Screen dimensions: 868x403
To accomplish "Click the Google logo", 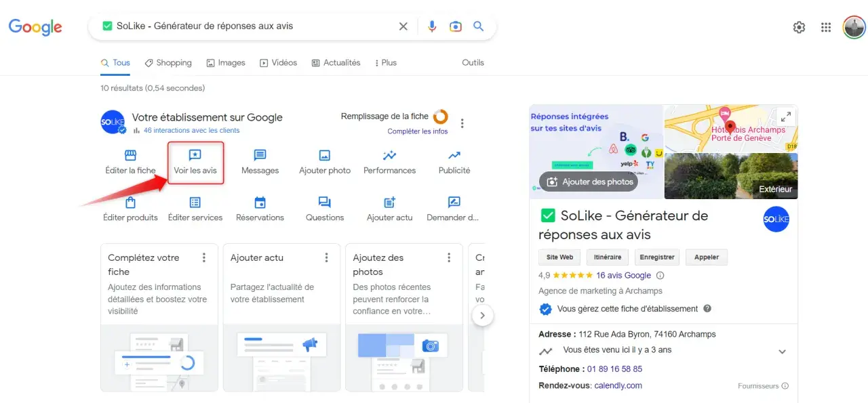I will pos(35,26).
